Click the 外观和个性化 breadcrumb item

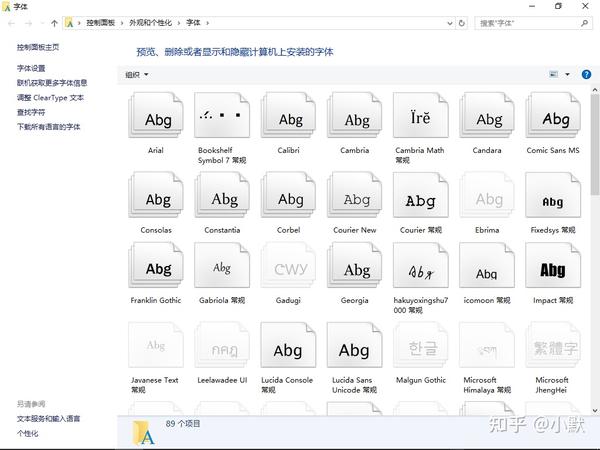click(x=150, y=23)
